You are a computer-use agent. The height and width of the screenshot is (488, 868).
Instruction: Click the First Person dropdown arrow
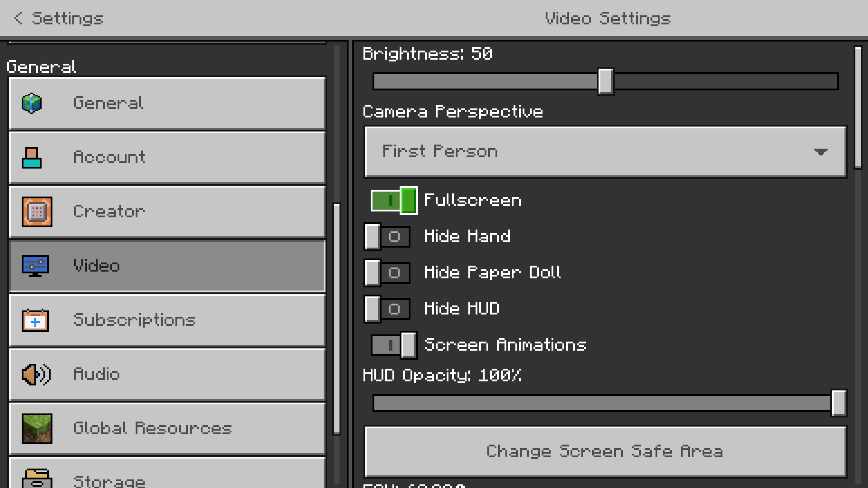click(821, 152)
